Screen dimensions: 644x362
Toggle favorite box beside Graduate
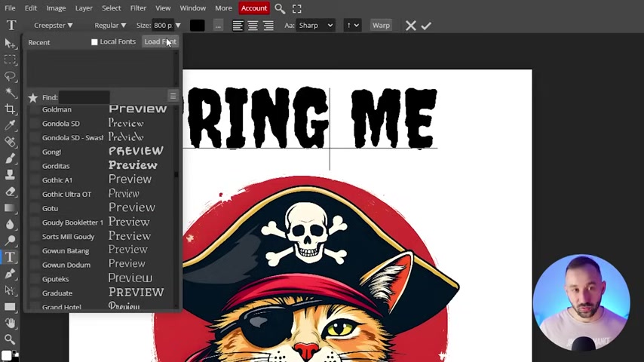pyautogui.click(x=35, y=293)
